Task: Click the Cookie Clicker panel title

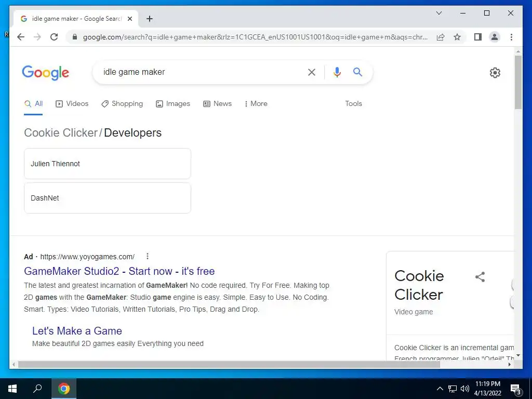Action: 419,285
